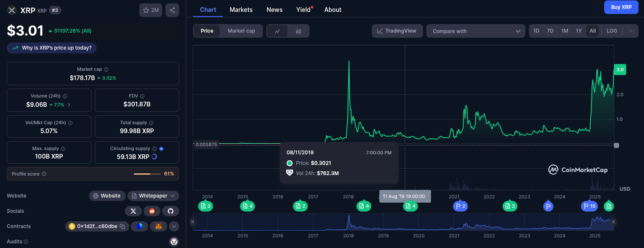Open the blue flag marker with no number

548,206
